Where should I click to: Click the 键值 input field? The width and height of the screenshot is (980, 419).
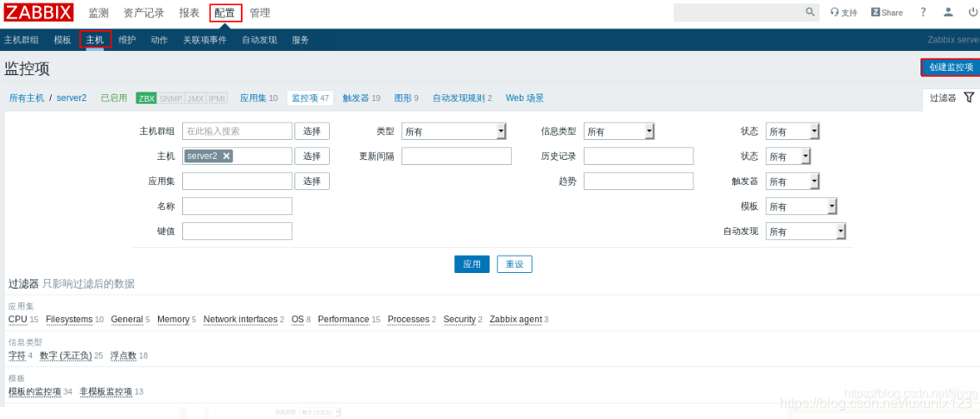tap(237, 232)
